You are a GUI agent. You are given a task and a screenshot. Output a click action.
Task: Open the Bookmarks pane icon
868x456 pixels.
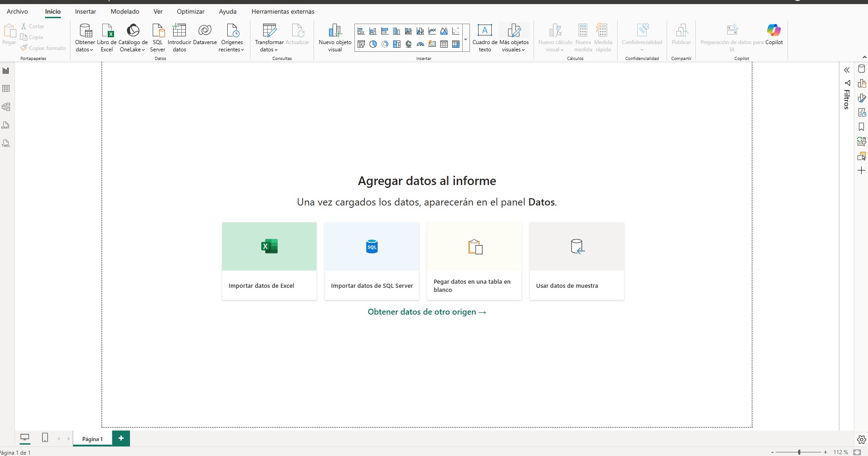point(862,127)
